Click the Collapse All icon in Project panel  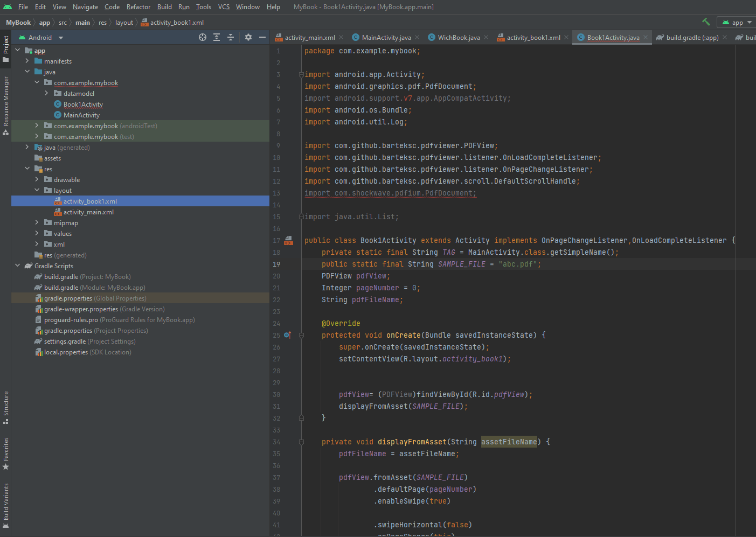[231, 37]
